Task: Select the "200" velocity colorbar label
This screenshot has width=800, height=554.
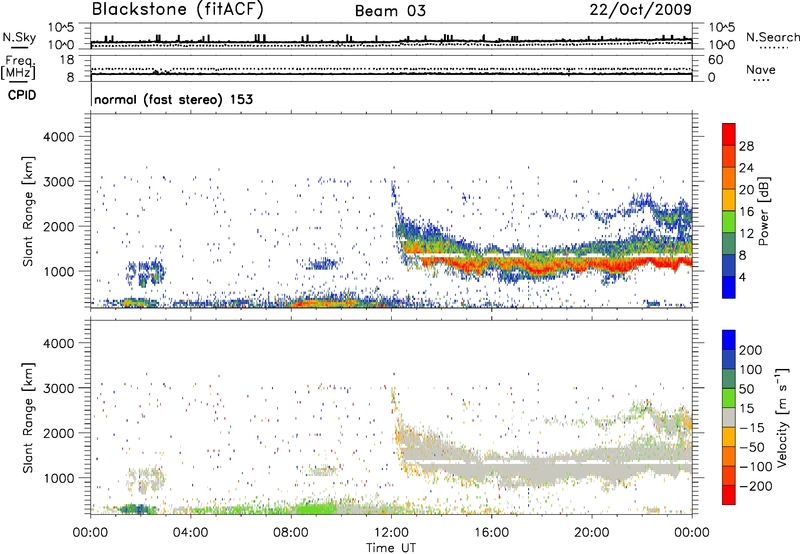Action: coord(751,350)
